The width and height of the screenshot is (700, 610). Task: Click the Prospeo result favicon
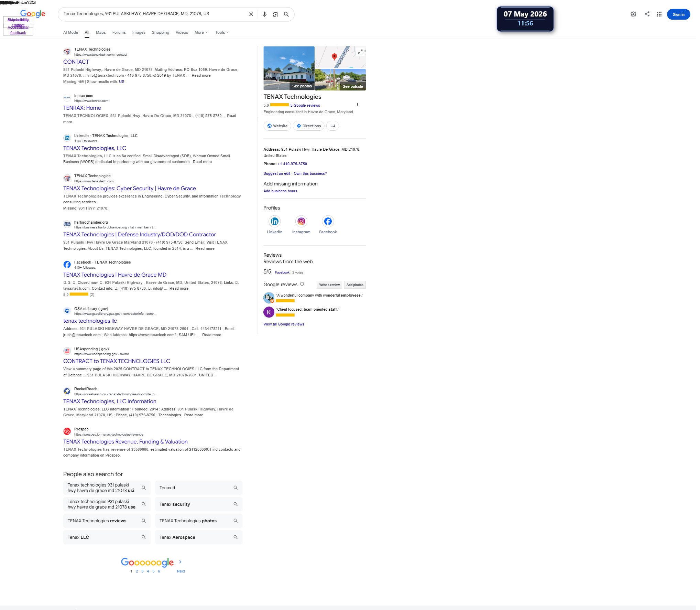coord(67,431)
